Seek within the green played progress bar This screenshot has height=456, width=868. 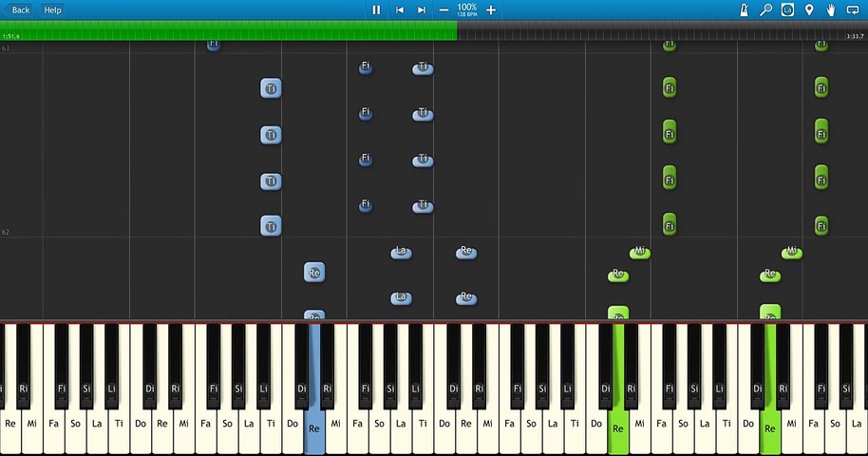[x=229, y=30]
